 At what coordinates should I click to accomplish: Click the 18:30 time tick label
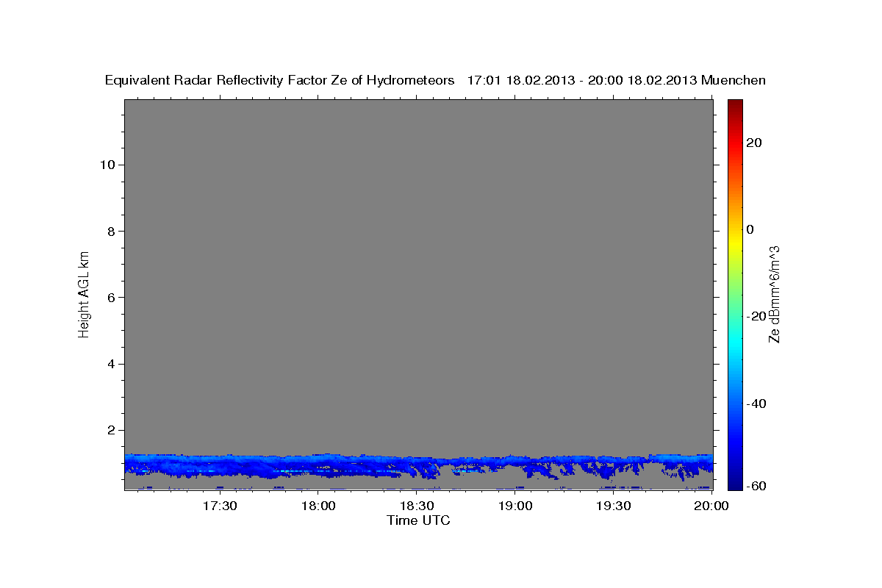coord(417,506)
